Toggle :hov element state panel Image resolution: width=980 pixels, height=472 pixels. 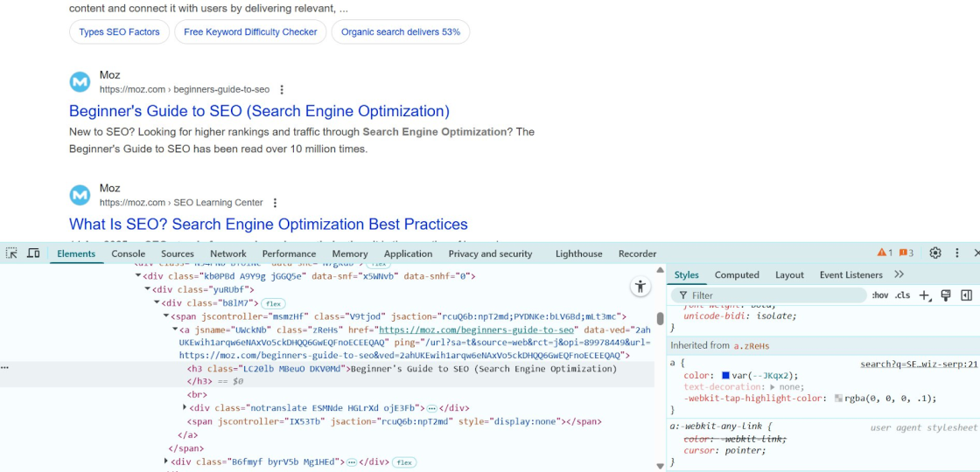pos(880,295)
